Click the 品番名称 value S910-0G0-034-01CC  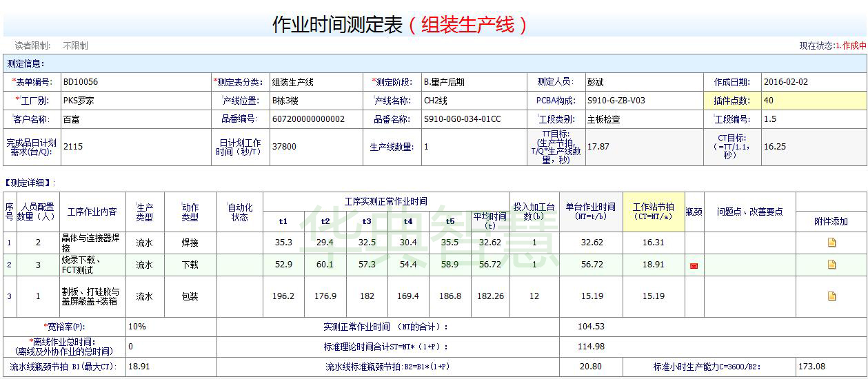(463, 119)
